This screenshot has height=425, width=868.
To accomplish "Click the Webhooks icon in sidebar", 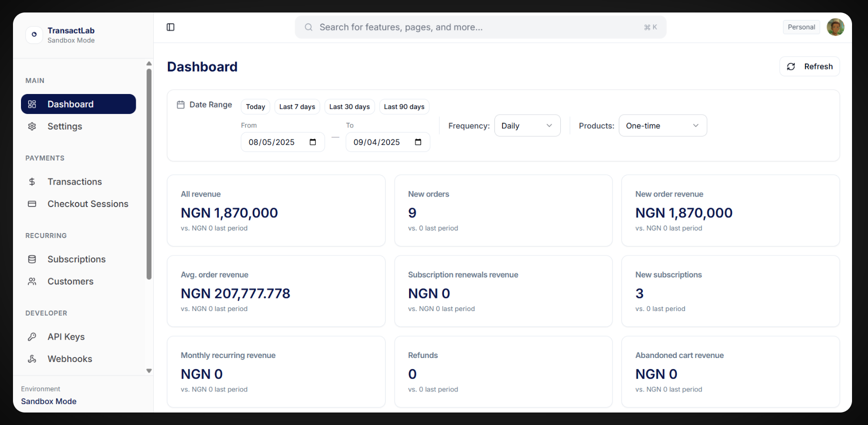I will [32, 359].
